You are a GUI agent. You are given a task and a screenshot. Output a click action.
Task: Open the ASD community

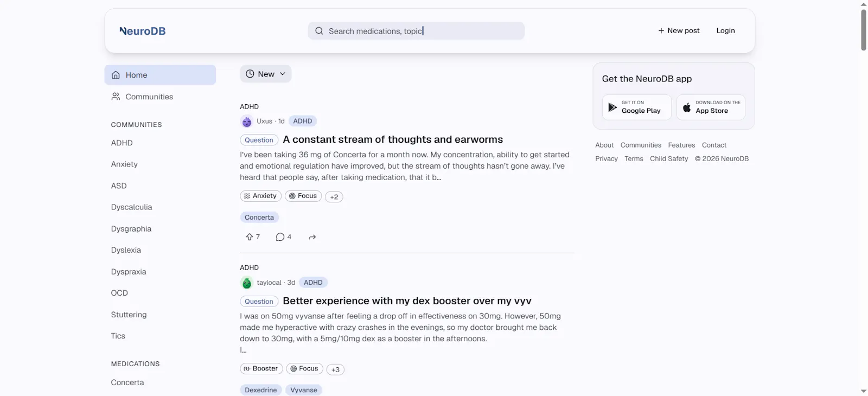point(119,186)
